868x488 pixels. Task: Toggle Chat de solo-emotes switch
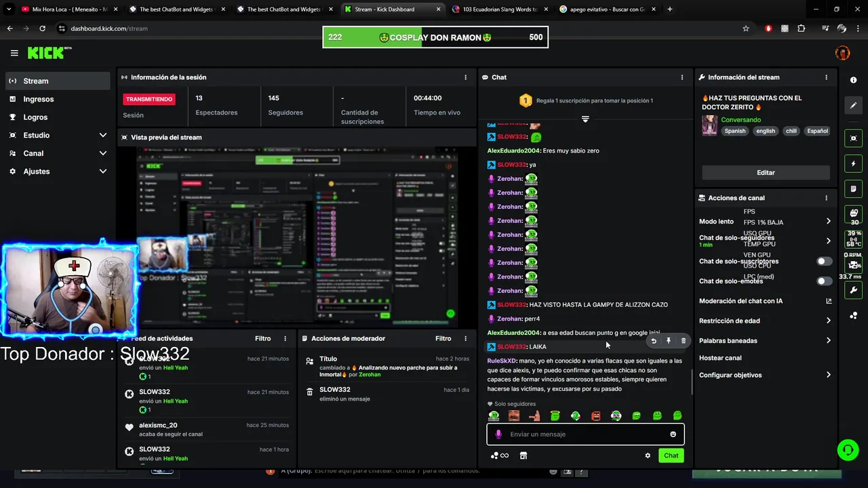(824, 281)
